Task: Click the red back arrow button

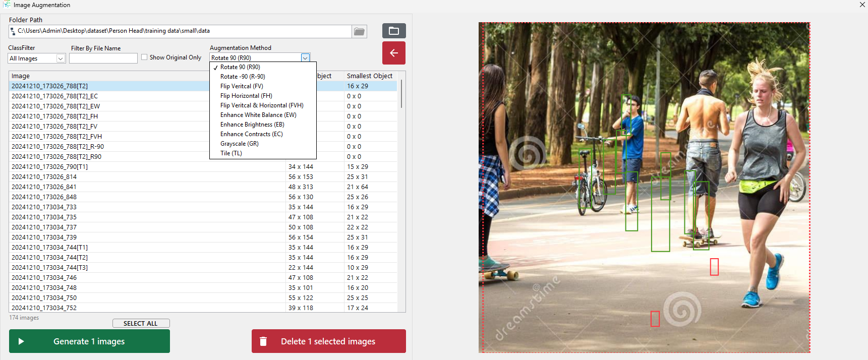Action: 393,53
